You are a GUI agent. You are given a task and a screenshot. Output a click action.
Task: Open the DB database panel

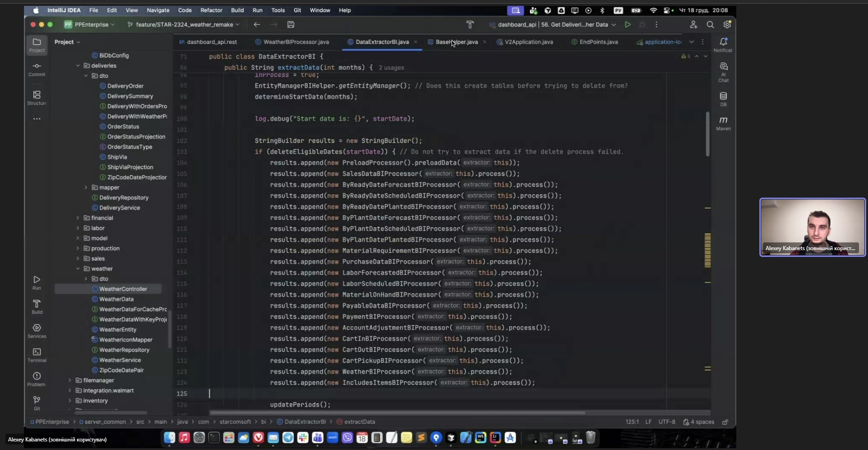723,99
